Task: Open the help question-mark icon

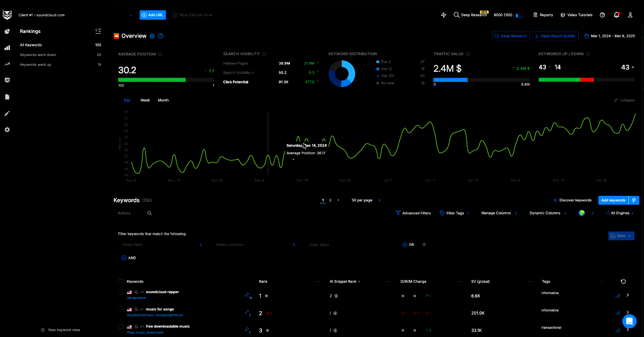Action: coord(602,15)
